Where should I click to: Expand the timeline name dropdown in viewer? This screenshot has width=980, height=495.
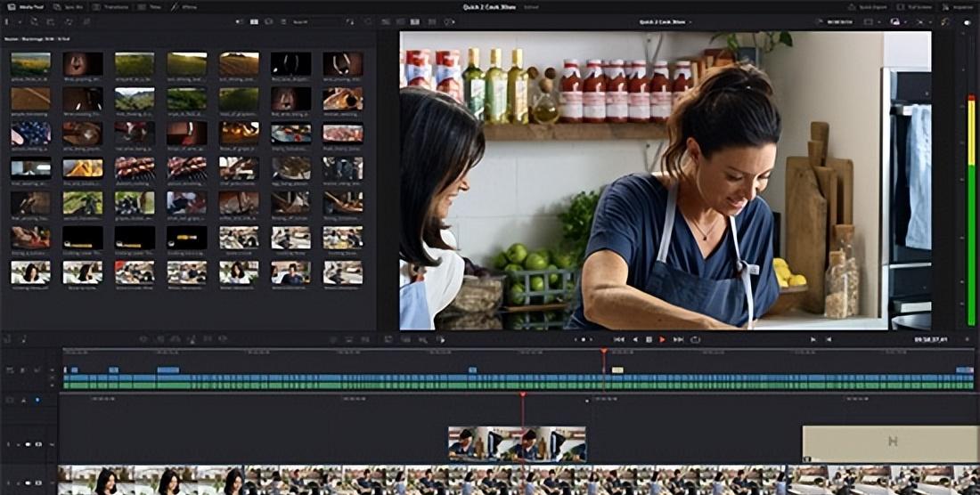pos(691,21)
